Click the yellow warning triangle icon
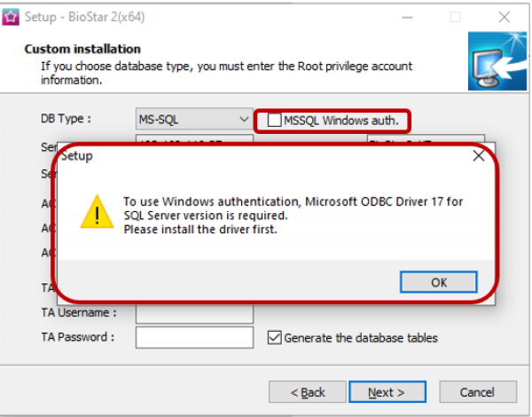This screenshot has width=532, height=417. tap(97, 213)
